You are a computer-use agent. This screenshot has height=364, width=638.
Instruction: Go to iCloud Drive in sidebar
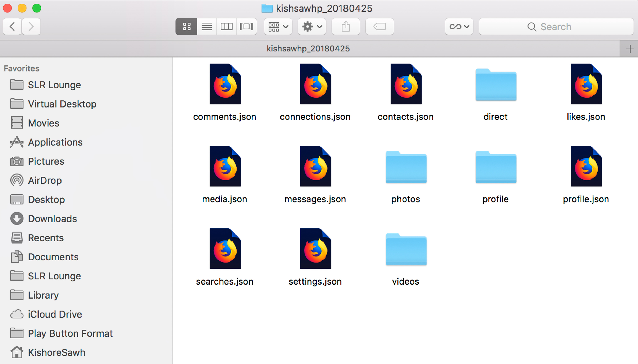point(55,314)
